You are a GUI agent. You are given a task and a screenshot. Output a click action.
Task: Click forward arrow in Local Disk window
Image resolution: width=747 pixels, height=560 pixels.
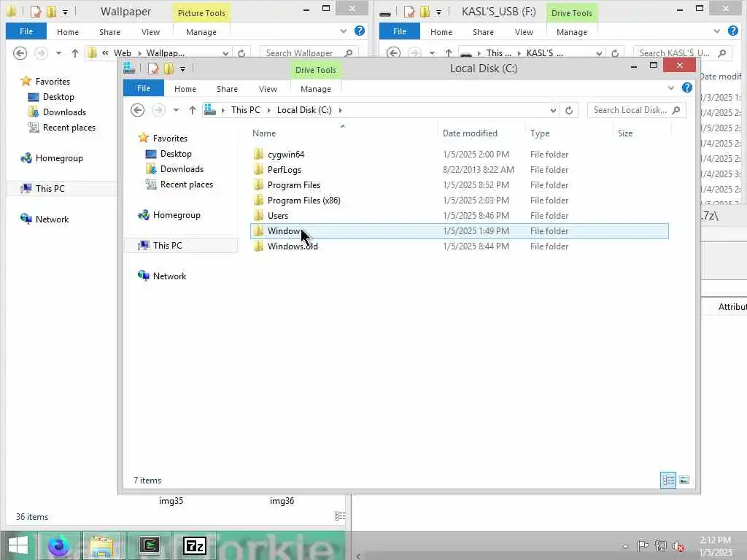(158, 110)
